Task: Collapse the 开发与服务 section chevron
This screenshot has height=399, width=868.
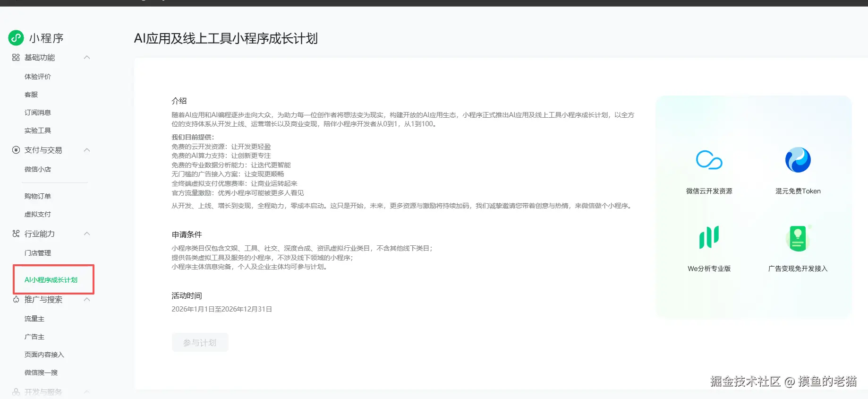Action: [x=87, y=392]
